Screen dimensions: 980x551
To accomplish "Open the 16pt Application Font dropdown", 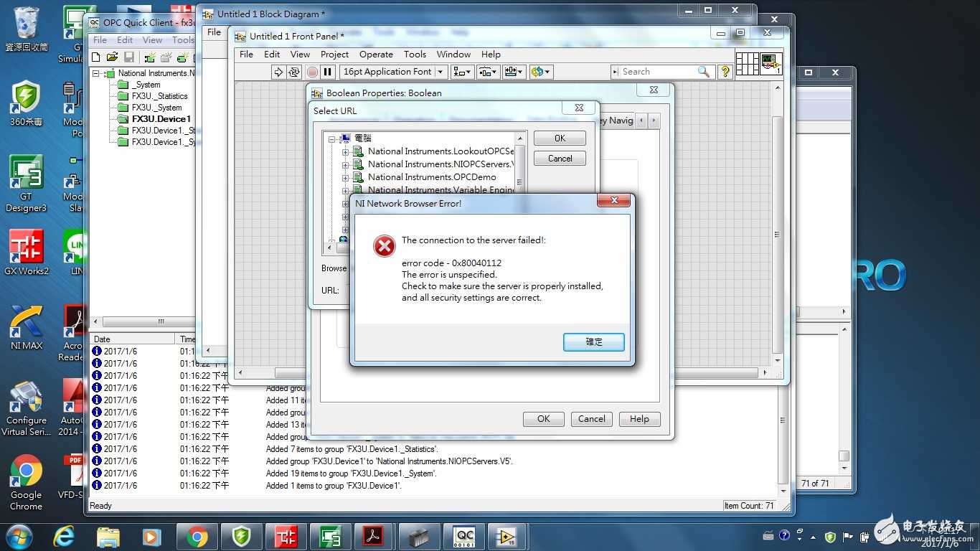I will (x=393, y=72).
